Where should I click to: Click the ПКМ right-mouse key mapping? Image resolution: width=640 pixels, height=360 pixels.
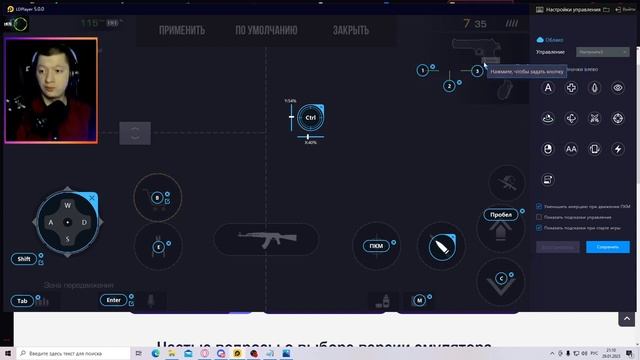click(376, 246)
